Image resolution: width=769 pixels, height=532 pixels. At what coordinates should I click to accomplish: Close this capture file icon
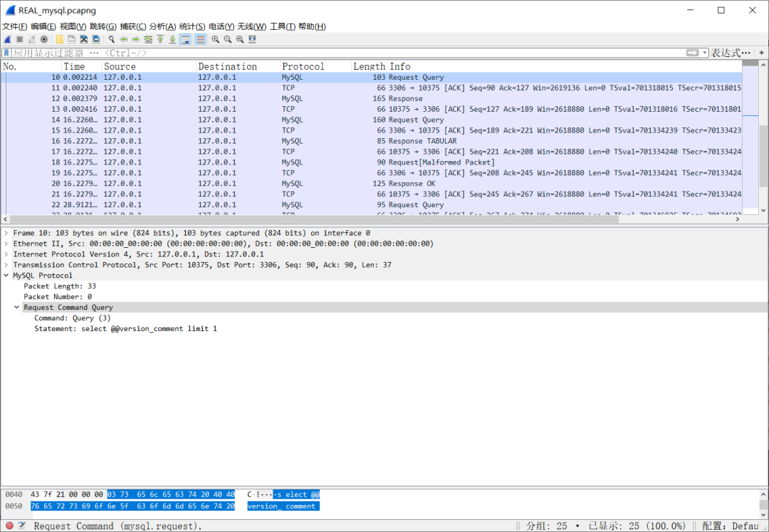click(84, 40)
